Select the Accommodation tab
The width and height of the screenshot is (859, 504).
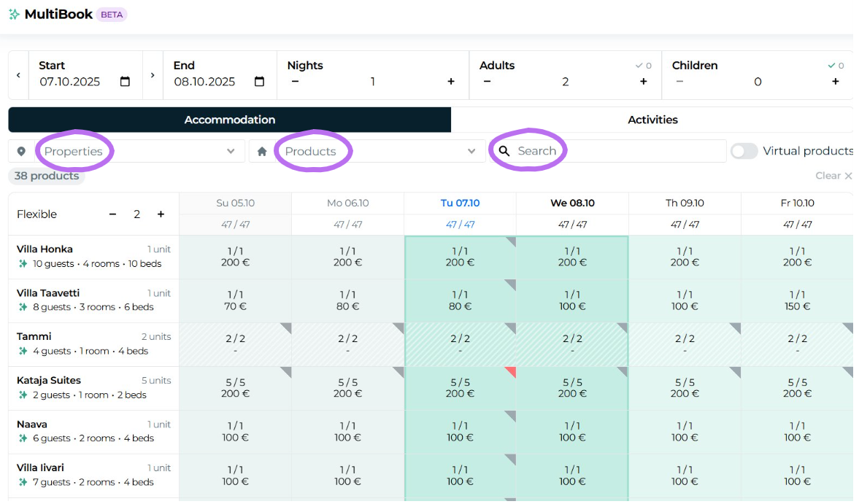coord(229,120)
